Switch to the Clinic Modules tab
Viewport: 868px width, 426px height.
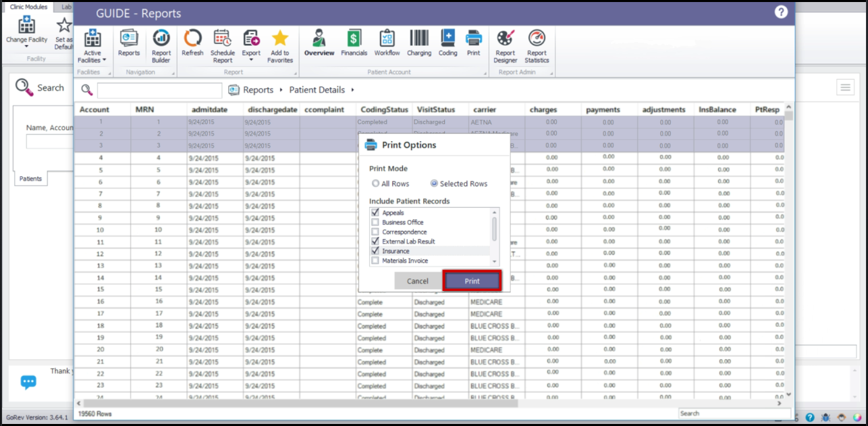[28, 7]
